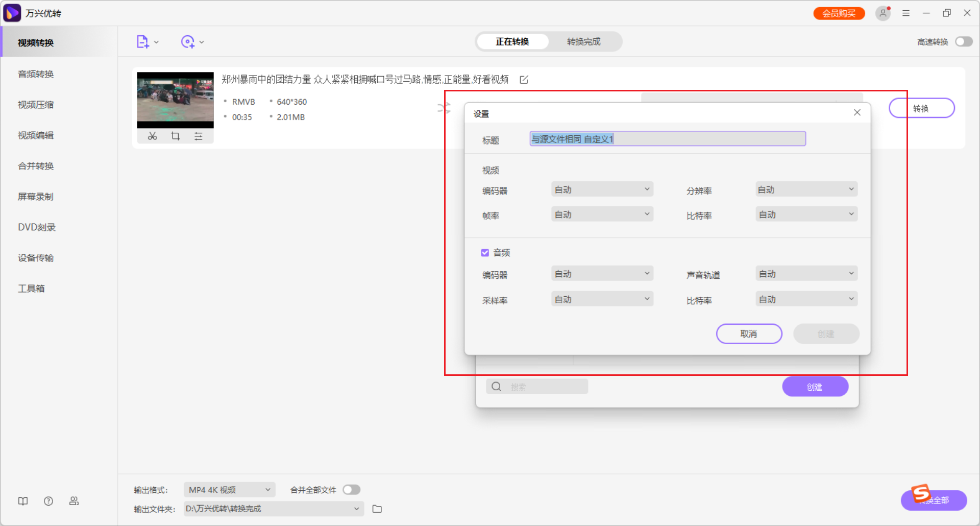Click the rename pencil icon beside the video title
980x526 pixels.
click(524, 80)
